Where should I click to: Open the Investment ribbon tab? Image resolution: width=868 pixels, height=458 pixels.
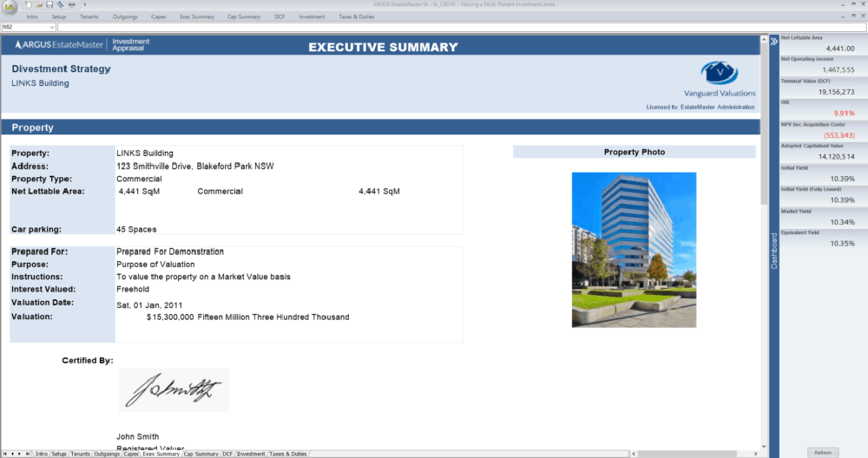pos(312,16)
